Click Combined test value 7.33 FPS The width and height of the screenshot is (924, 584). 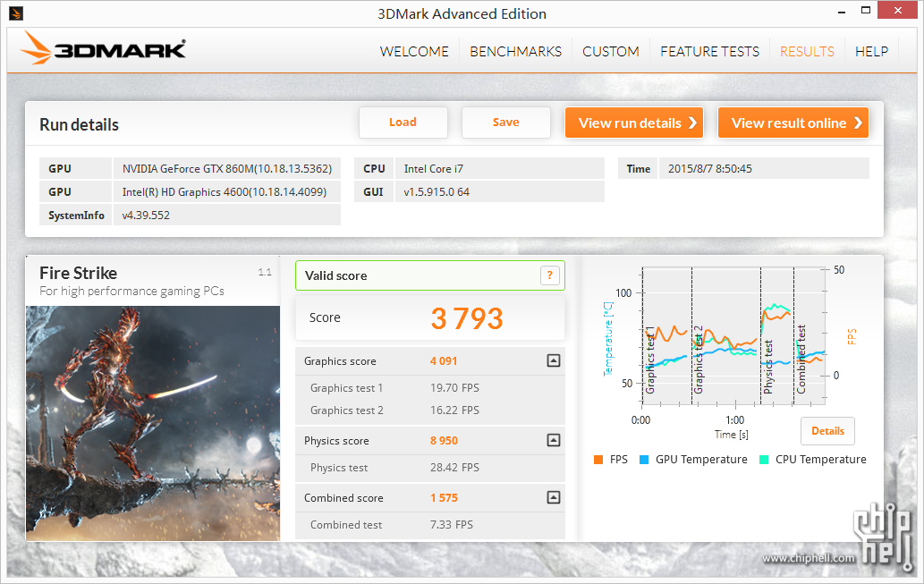pyautogui.click(x=452, y=524)
